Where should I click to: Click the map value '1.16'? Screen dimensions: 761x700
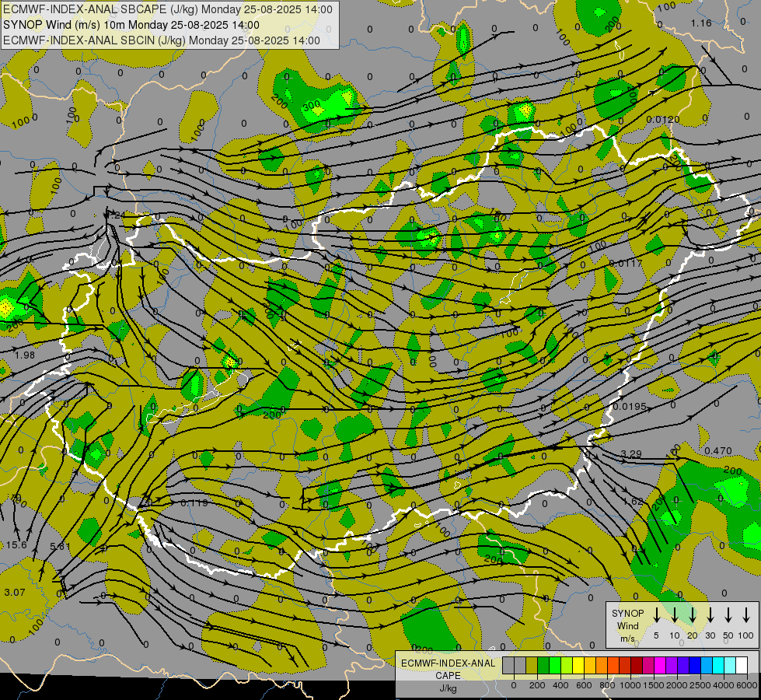click(701, 23)
